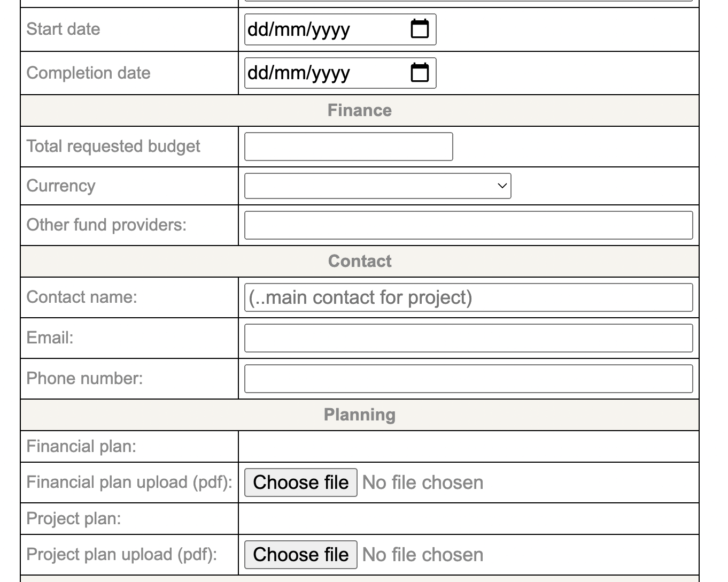
Task: Click the Phone number input field
Action: 468,379
